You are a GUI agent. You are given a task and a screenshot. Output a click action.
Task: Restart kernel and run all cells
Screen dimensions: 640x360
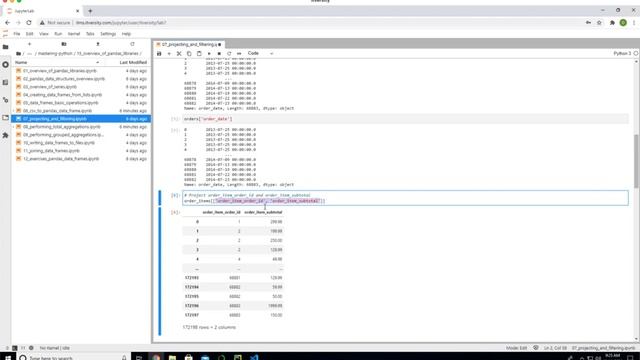point(239,53)
